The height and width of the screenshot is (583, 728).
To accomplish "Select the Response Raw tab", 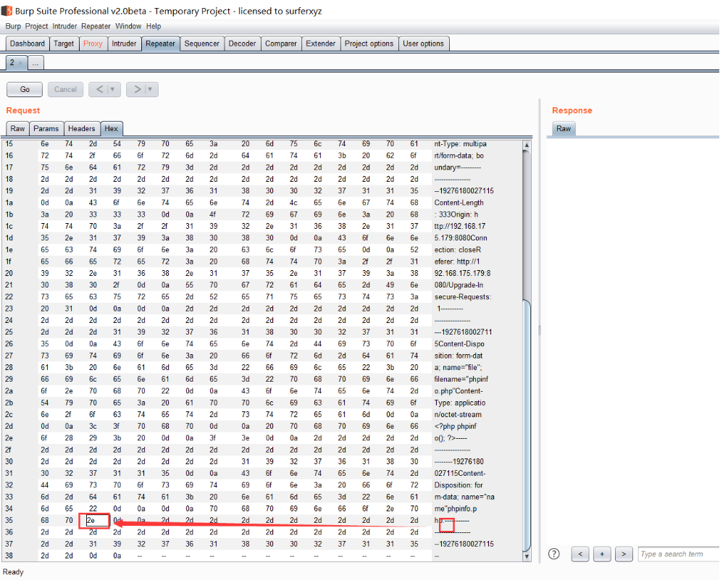I will coord(564,129).
